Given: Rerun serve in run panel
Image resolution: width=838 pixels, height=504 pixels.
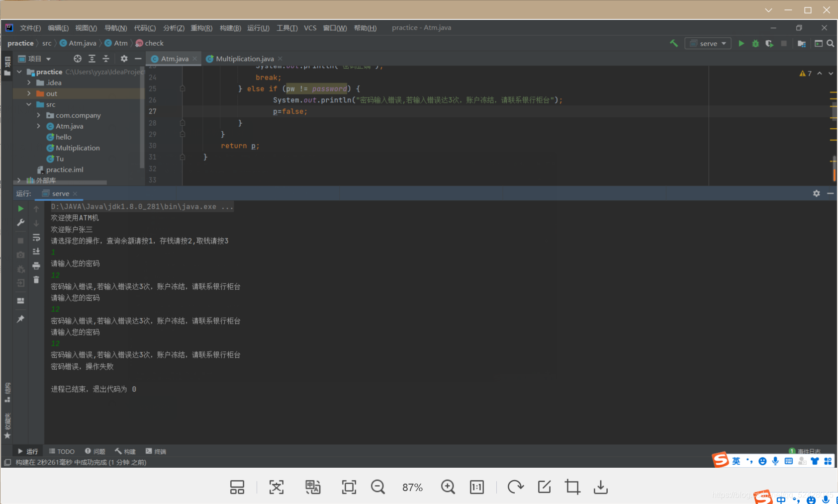Looking at the screenshot, I should [20, 209].
